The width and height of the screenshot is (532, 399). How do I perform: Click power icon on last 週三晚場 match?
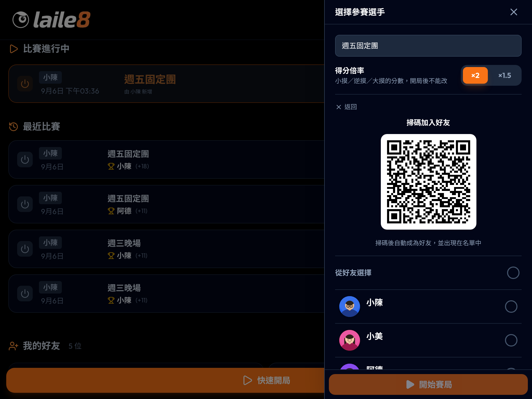pyautogui.click(x=25, y=294)
